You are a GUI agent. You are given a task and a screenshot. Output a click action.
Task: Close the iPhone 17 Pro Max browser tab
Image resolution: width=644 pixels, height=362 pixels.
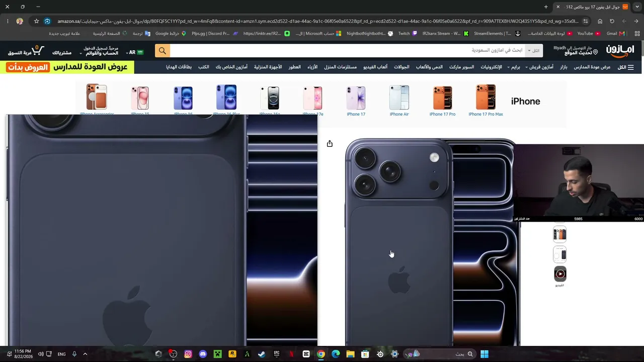coord(557,7)
